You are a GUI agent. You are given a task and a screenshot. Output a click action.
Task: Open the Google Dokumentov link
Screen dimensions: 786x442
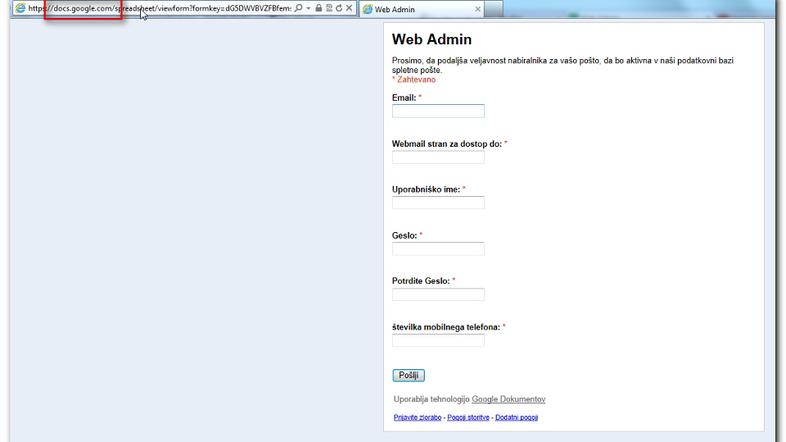click(x=508, y=399)
